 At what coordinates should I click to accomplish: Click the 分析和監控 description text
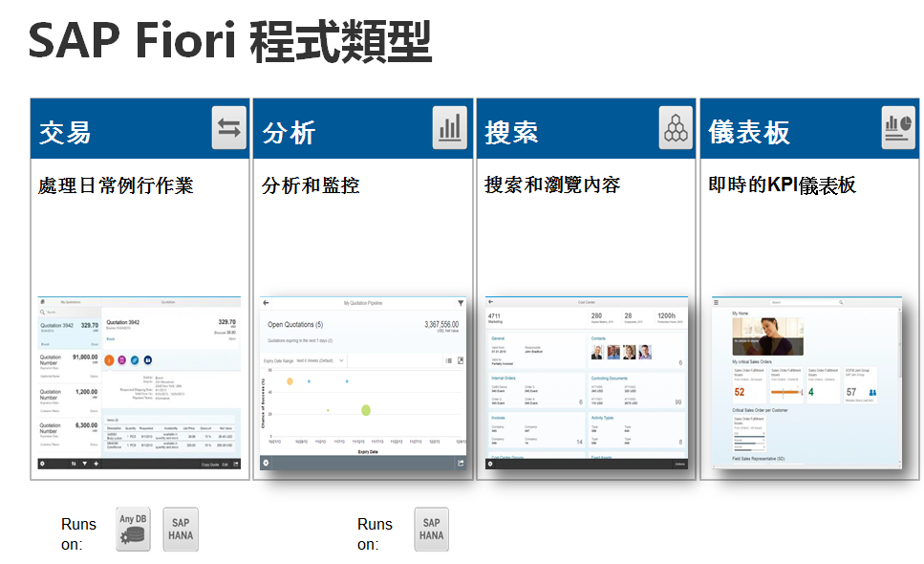pyautogui.click(x=311, y=185)
